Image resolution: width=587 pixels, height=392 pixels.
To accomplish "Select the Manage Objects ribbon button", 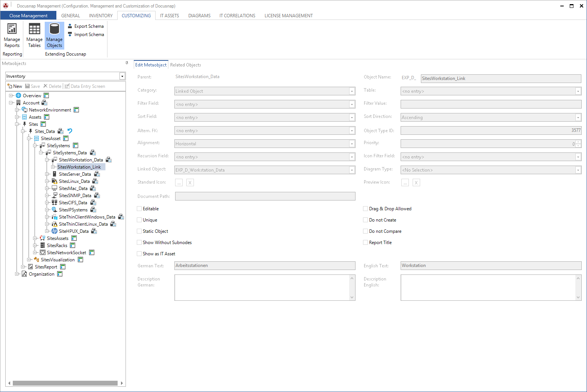I will (x=54, y=35).
